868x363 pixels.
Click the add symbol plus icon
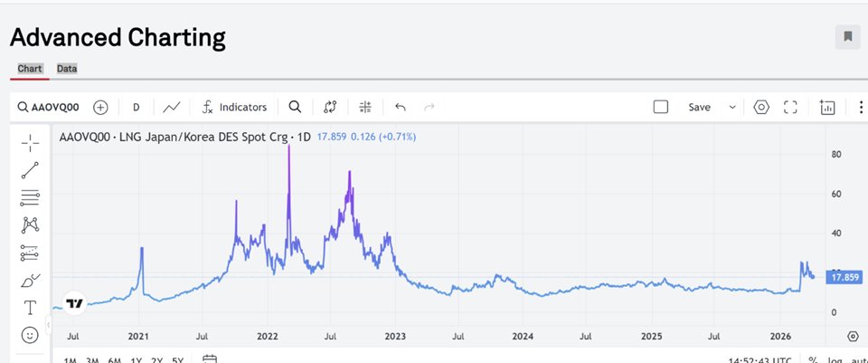100,107
